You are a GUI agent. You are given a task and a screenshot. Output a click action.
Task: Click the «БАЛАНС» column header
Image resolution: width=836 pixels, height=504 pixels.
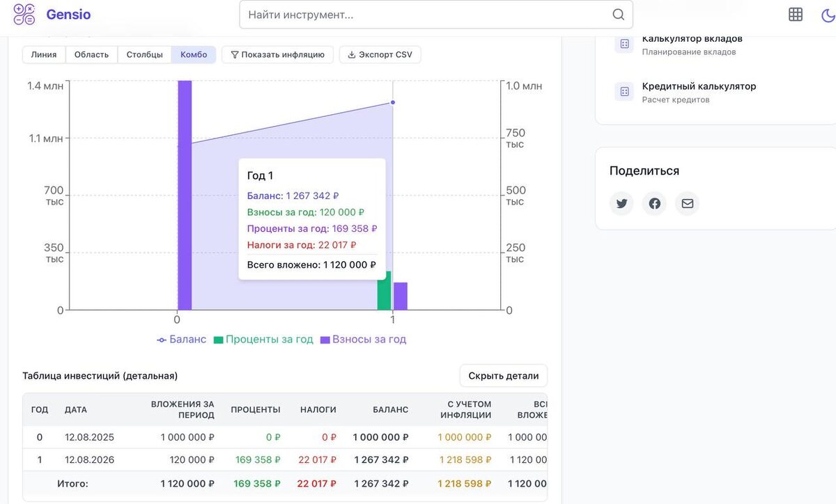[391, 409]
